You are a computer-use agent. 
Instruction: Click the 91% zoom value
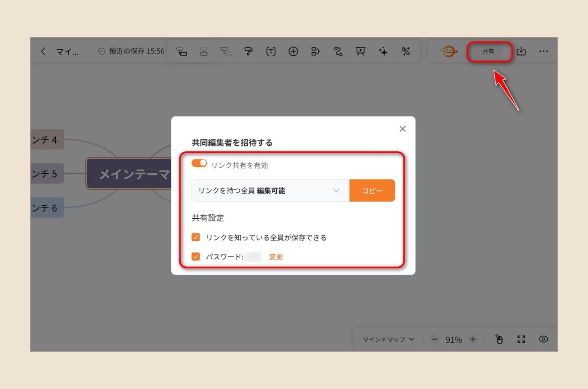click(454, 340)
